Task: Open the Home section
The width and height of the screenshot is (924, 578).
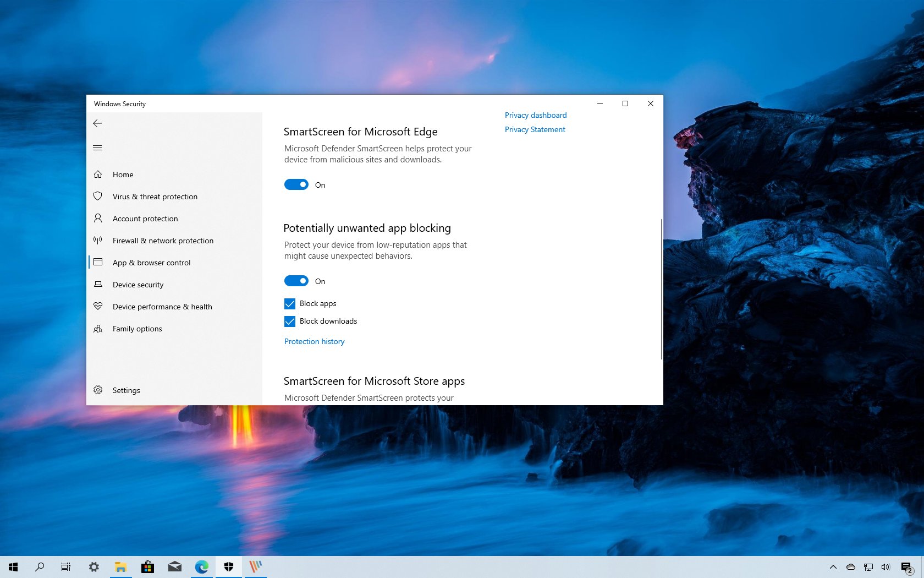Action: (x=123, y=175)
